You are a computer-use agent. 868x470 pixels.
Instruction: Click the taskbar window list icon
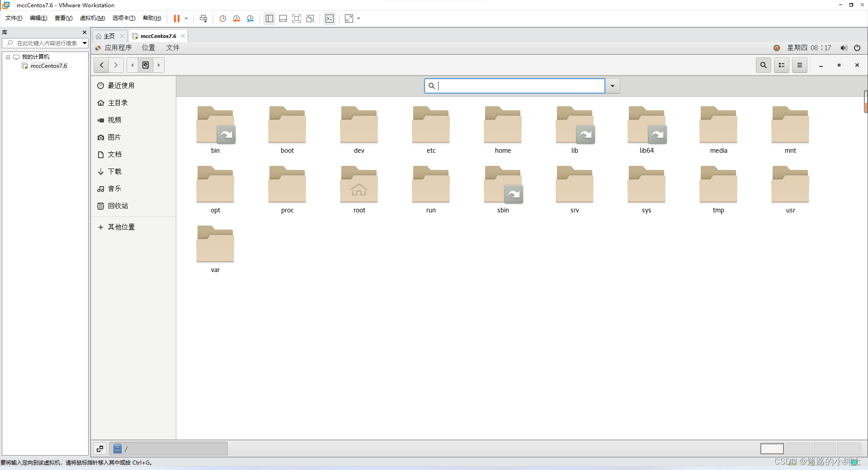(x=100, y=448)
